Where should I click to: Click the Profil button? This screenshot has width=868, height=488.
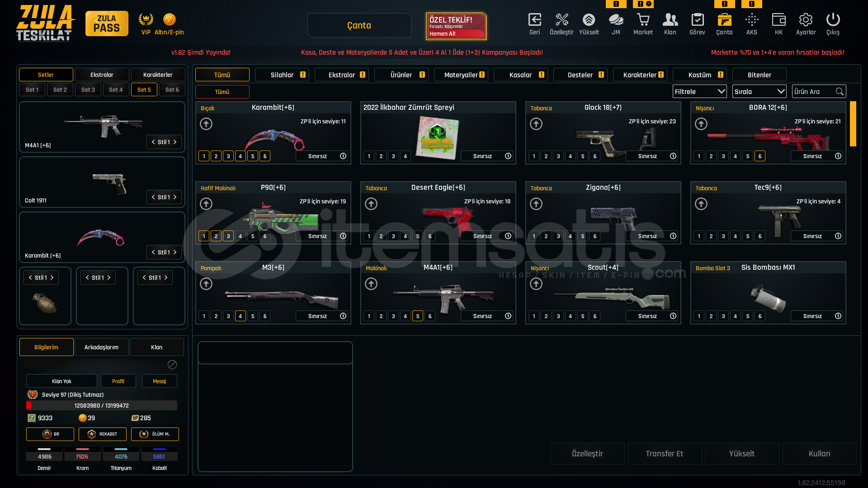pos(118,381)
